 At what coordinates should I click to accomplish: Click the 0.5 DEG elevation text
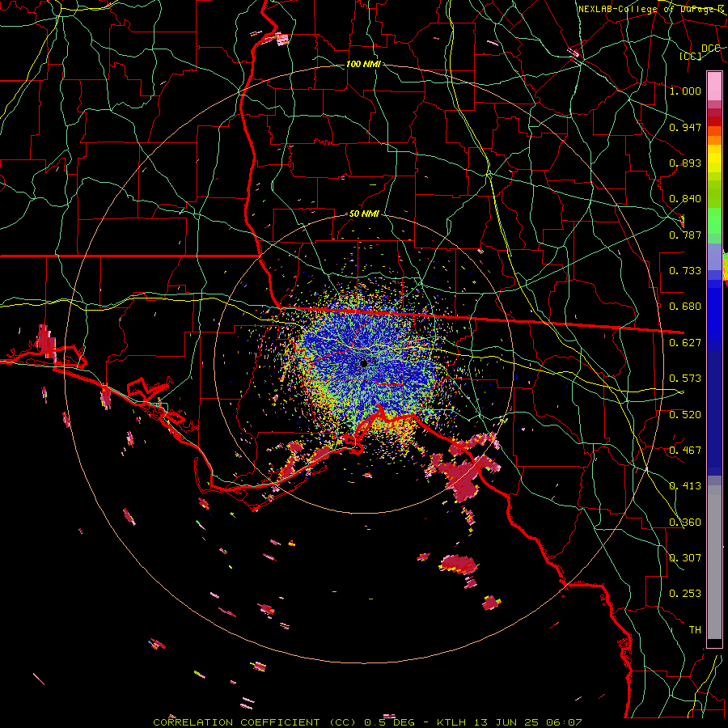(388, 722)
